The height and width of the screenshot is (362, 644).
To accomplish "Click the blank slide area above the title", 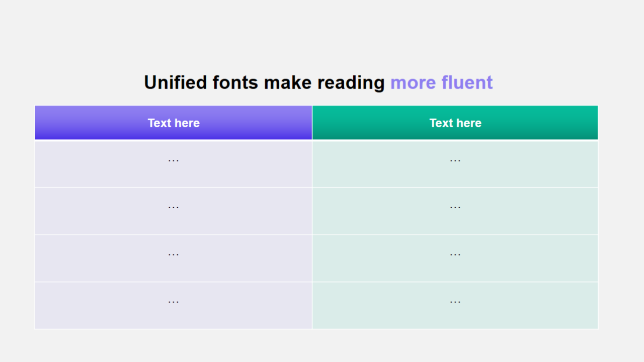I will 322,35.
